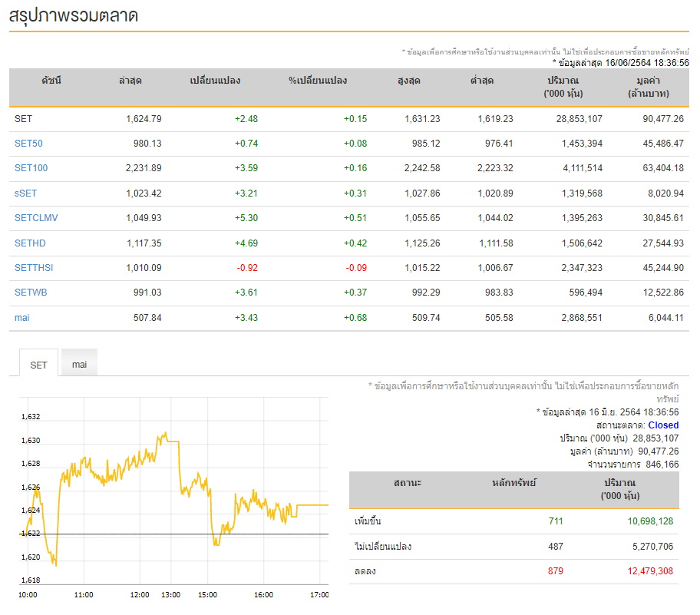700x615 pixels.
Task: Select SETTHSI change value -0.92
Action: [247, 268]
